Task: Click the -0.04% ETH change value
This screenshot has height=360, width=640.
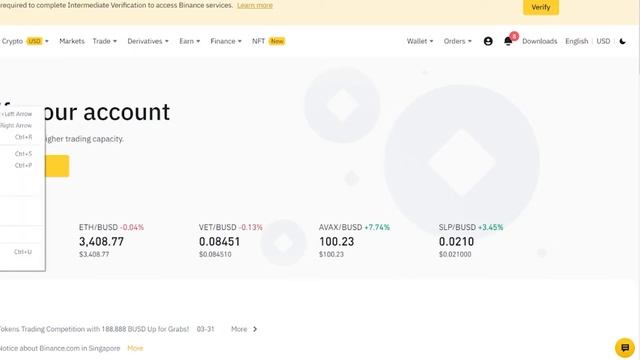Action: pyautogui.click(x=132, y=227)
